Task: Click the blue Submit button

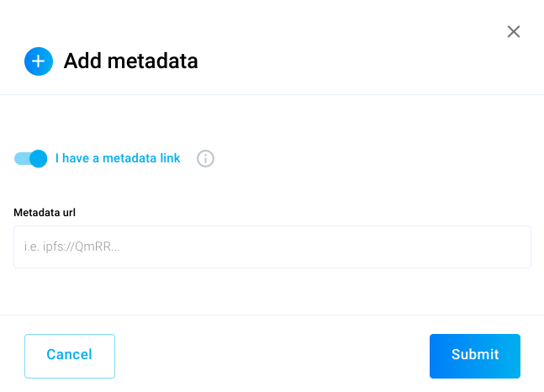Action: pos(474,356)
